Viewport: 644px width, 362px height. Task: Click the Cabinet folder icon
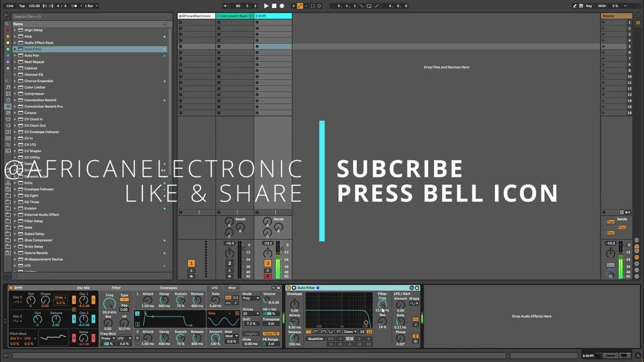21,68
